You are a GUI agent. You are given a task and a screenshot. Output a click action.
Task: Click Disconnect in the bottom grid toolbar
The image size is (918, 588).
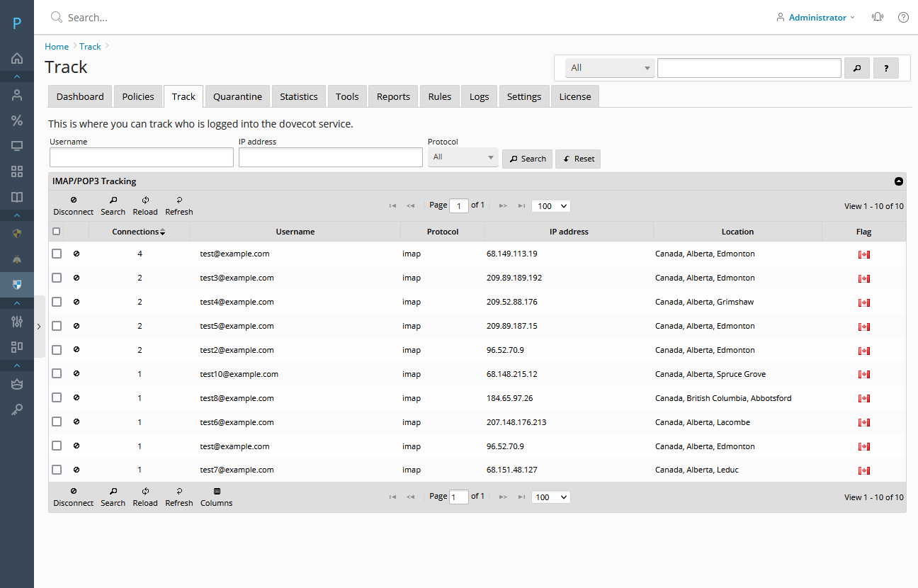pyautogui.click(x=74, y=497)
